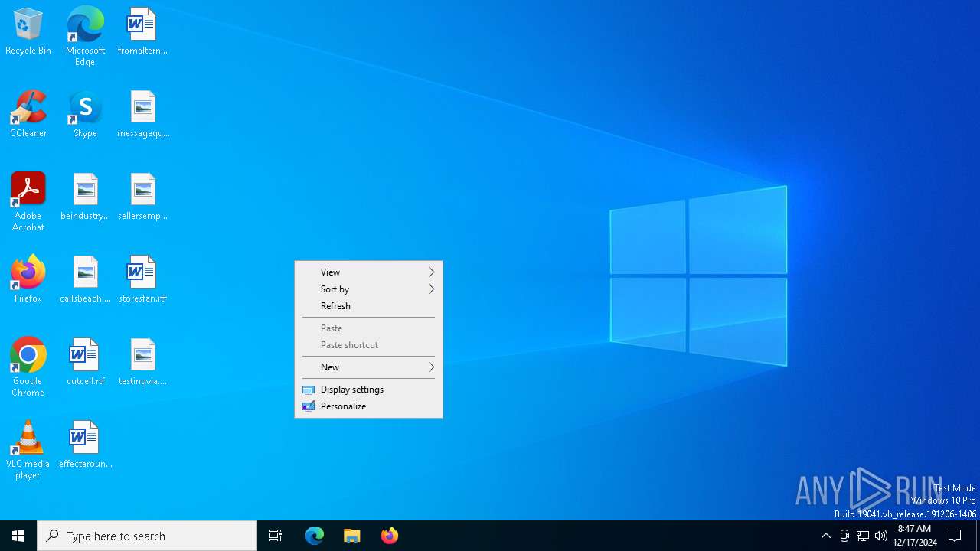
Task: Select the Skype desktop shortcut
Action: point(85,115)
